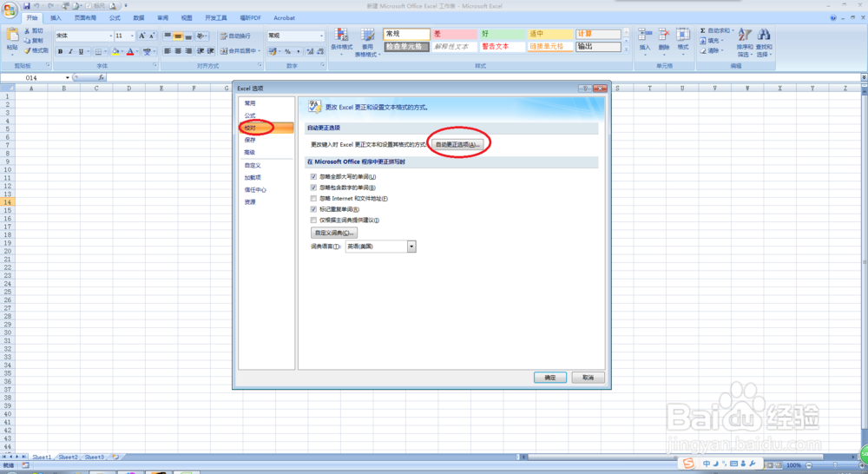Open the Name Box dropdown arrow
The height and width of the screenshot is (474, 868).
67,77
